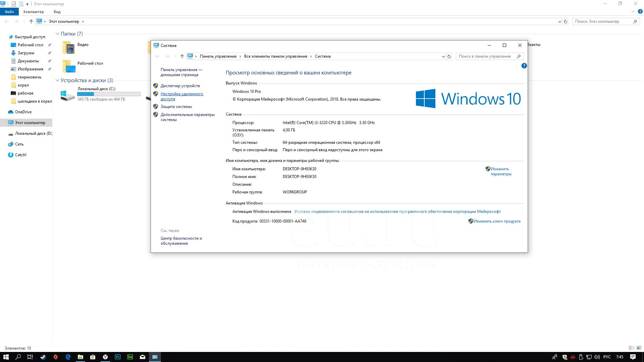Select Локальный диск (C:) drive
The image size is (644, 362).
click(101, 94)
